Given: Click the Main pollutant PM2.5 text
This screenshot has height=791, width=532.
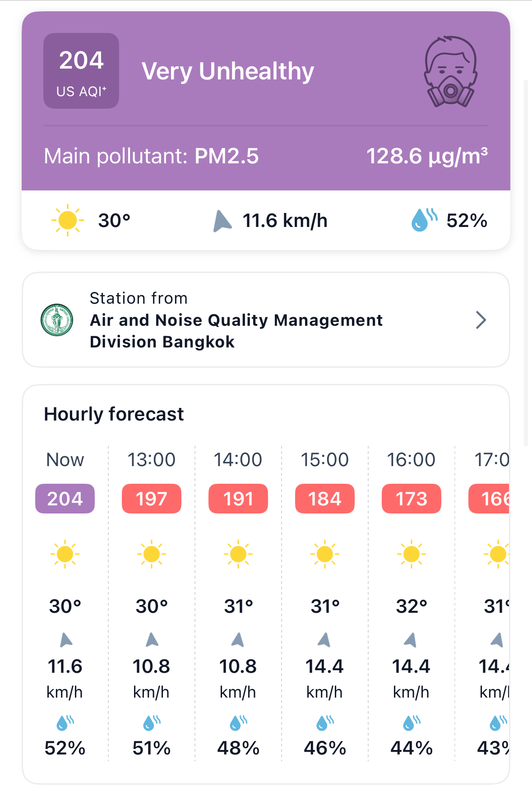Looking at the screenshot, I should point(151,156).
